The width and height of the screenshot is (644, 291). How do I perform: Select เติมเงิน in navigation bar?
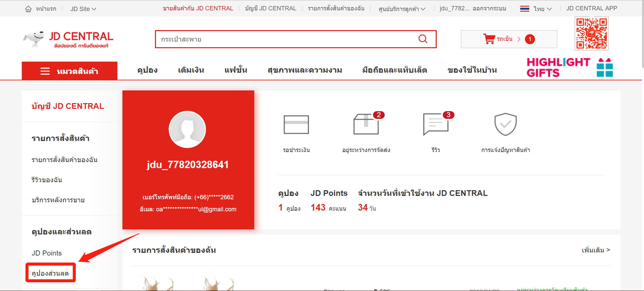point(191,70)
